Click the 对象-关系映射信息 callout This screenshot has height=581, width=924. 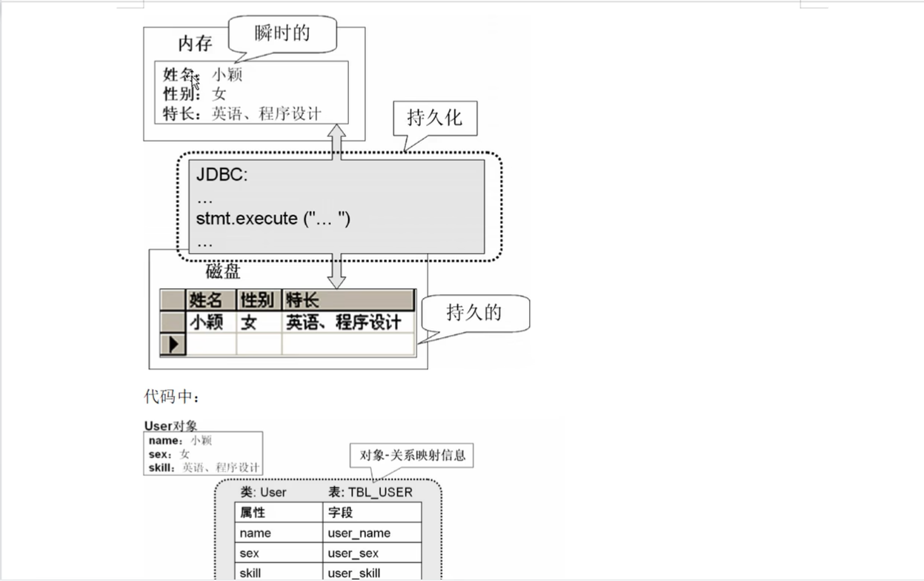coord(412,455)
